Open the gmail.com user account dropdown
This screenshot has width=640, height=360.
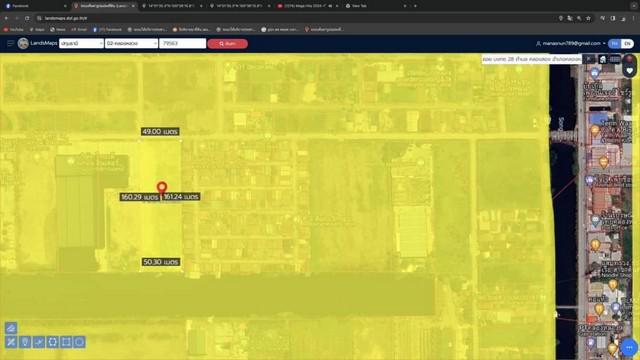click(570, 43)
